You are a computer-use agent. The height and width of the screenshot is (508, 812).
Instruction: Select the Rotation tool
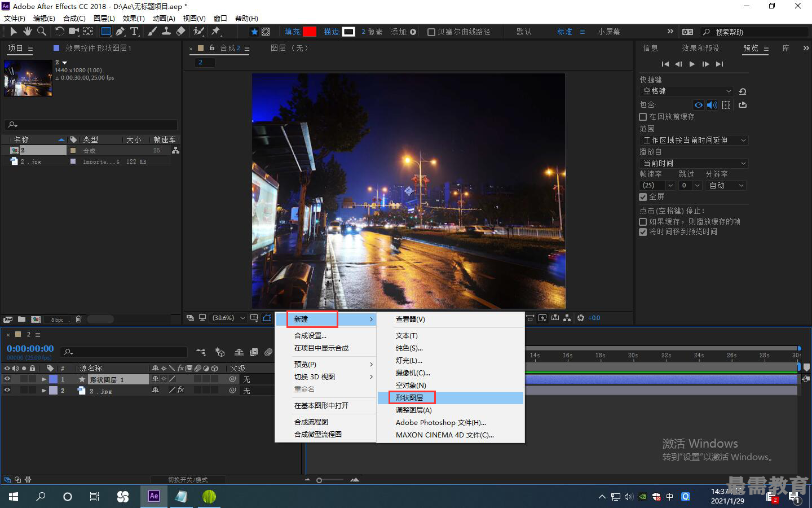click(59, 32)
